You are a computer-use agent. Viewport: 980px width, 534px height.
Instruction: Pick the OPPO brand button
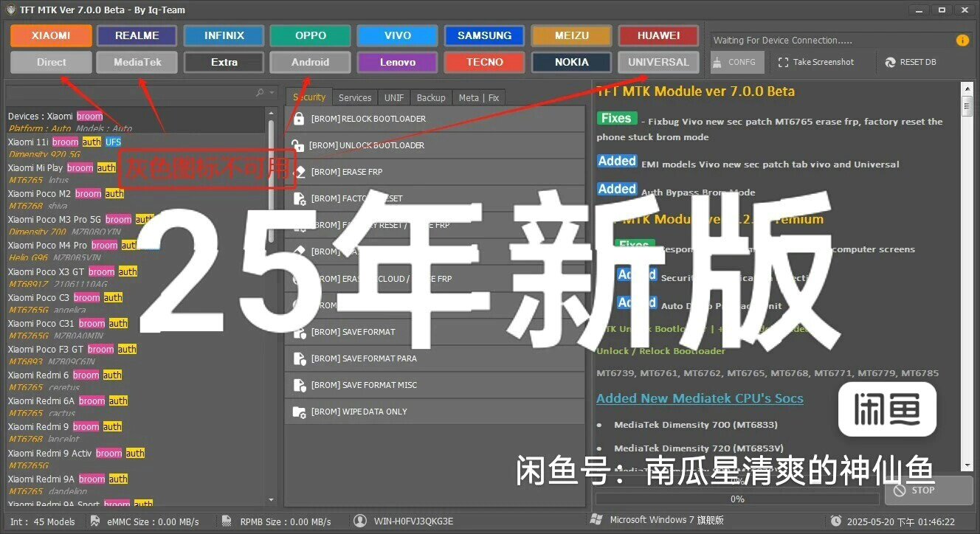coord(311,35)
